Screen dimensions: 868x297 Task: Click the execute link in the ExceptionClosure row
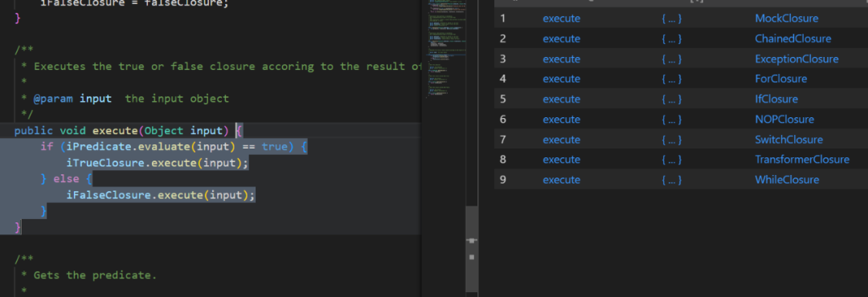click(x=561, y=59)
